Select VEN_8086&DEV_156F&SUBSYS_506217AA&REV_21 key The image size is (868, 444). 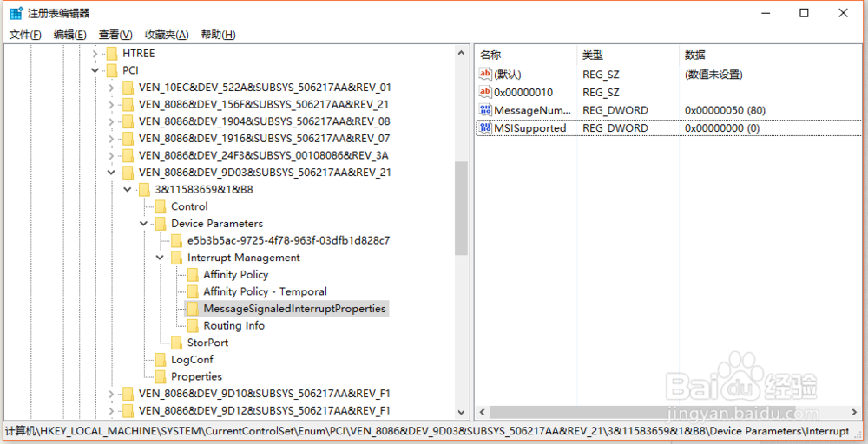tap(264, 105)
